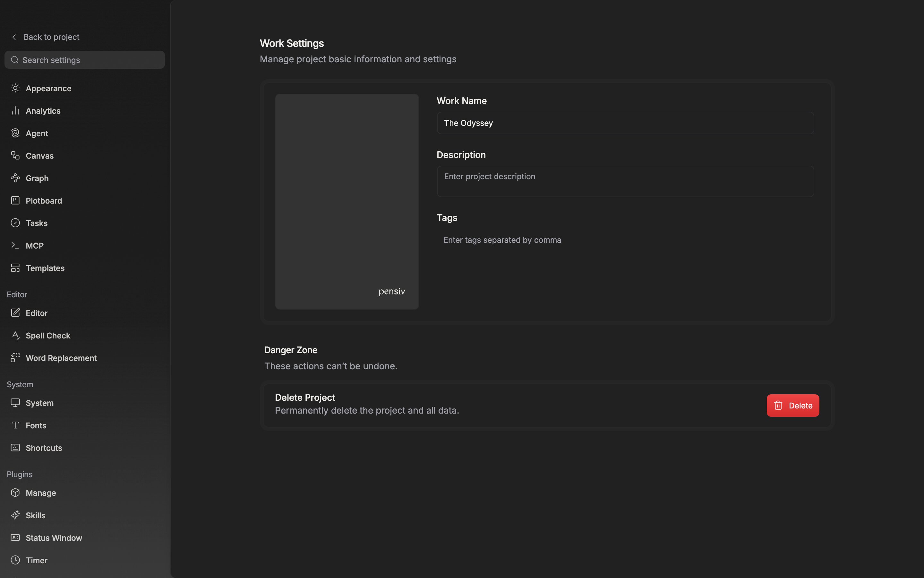Select Canvas in sidebar
The width and height of the screenshot is (924, 578).
84,156
